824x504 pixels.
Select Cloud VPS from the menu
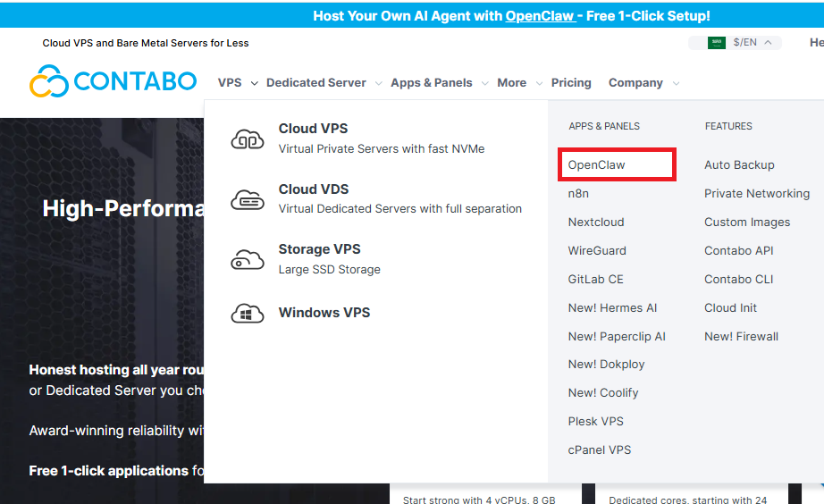tap(313, 129)
